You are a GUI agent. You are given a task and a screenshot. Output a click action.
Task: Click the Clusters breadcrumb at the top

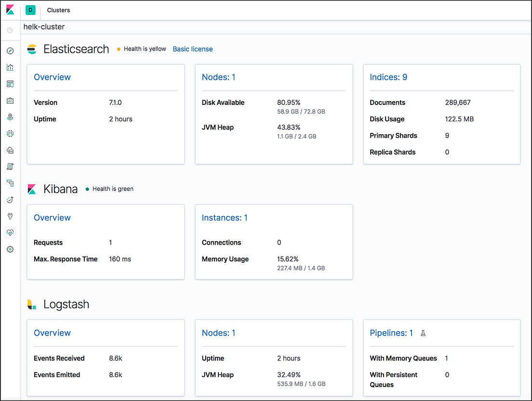tap(58, 10)
